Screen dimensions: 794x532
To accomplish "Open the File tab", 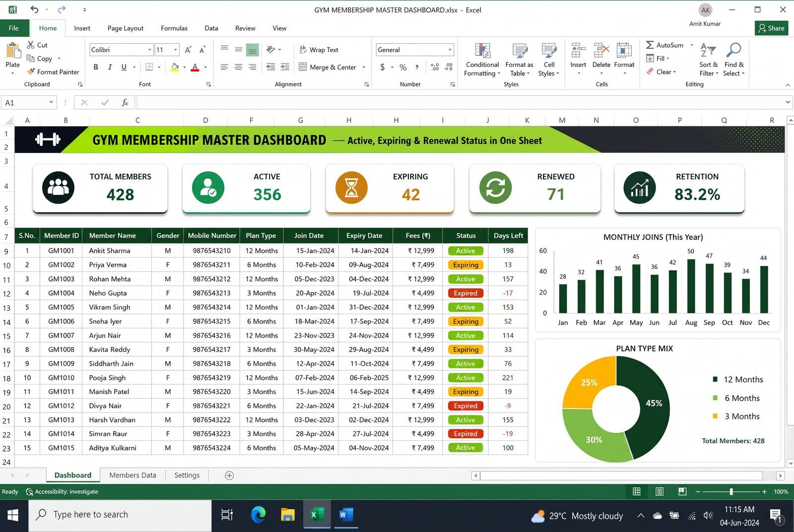I will coord(14,28).
